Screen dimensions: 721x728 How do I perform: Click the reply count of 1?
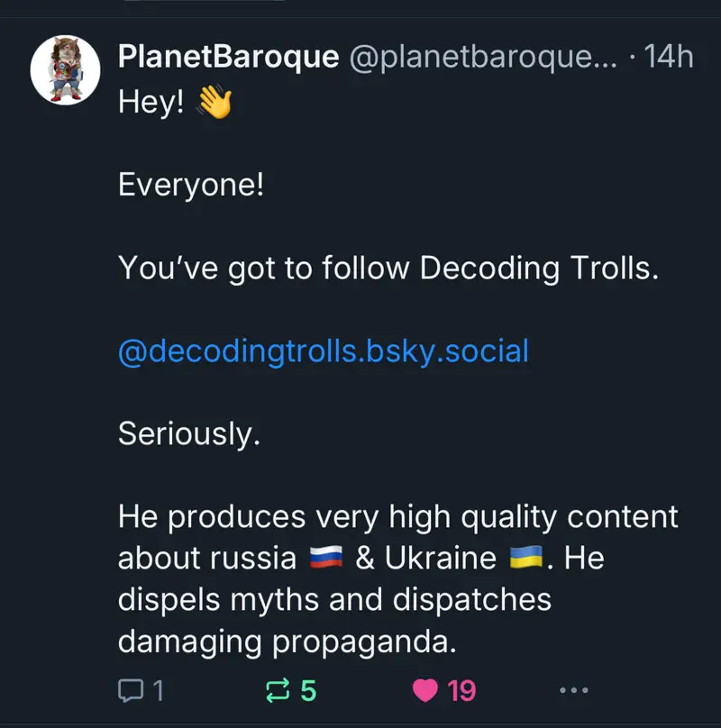(159, 691)
